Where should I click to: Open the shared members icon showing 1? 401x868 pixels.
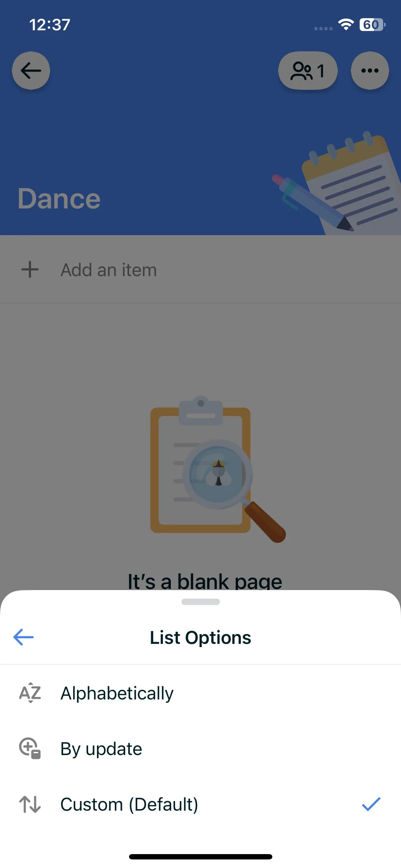tap(308, 71)
